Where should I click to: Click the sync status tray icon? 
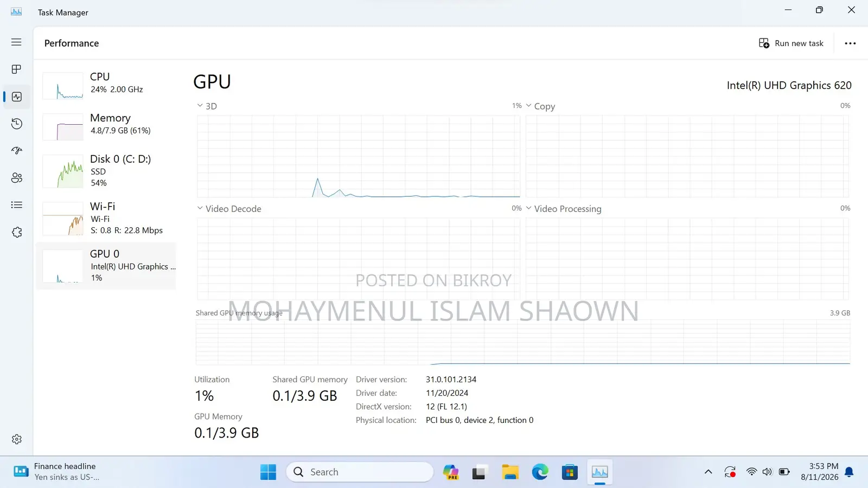[x=730, y=472]
